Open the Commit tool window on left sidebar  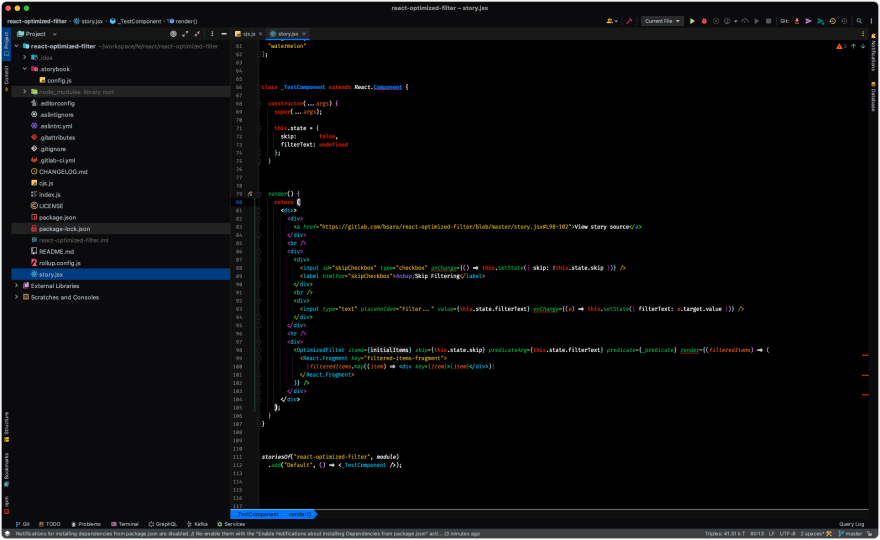tap(7, 79)
